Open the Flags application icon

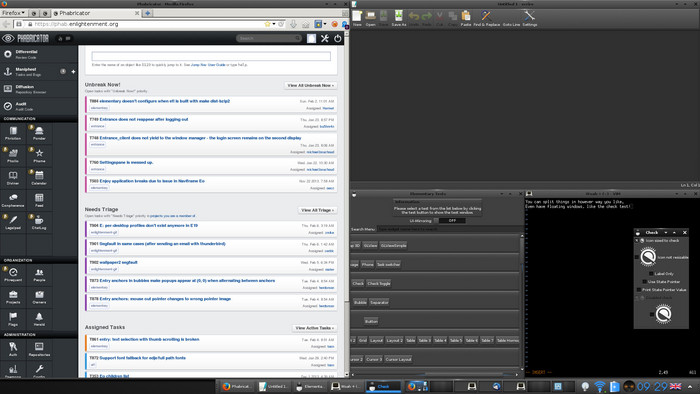tap(13, 319)
